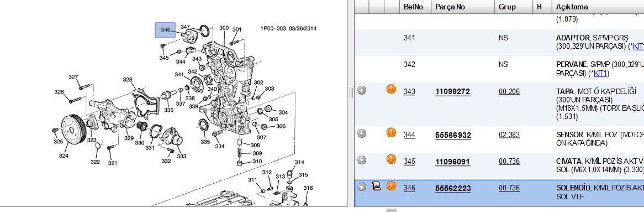
Task: Open the orange warning icon for part 11099272
Action: [391, 89]
